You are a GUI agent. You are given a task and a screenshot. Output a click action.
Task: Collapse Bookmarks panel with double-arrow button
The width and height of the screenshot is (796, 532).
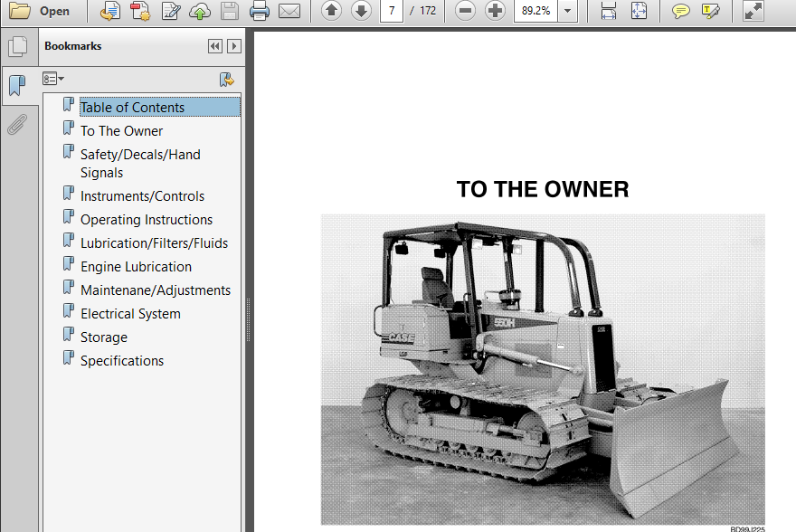click(215, 46)
